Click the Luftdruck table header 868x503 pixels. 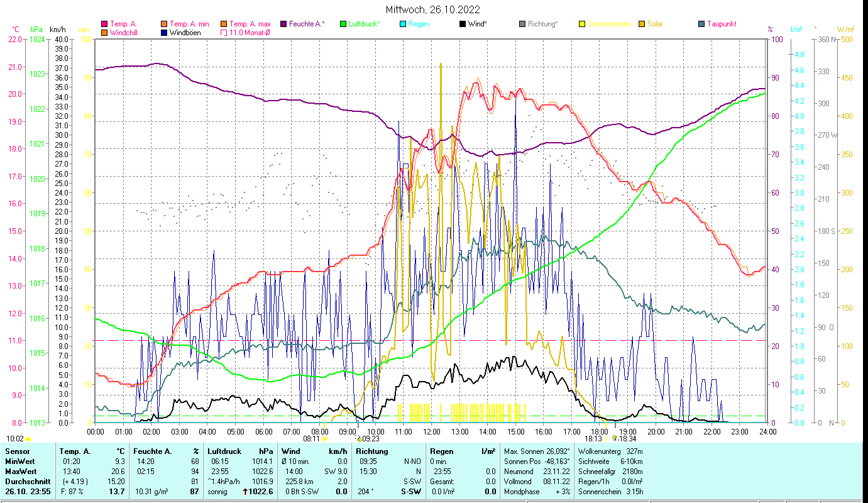tap(225, 451)
